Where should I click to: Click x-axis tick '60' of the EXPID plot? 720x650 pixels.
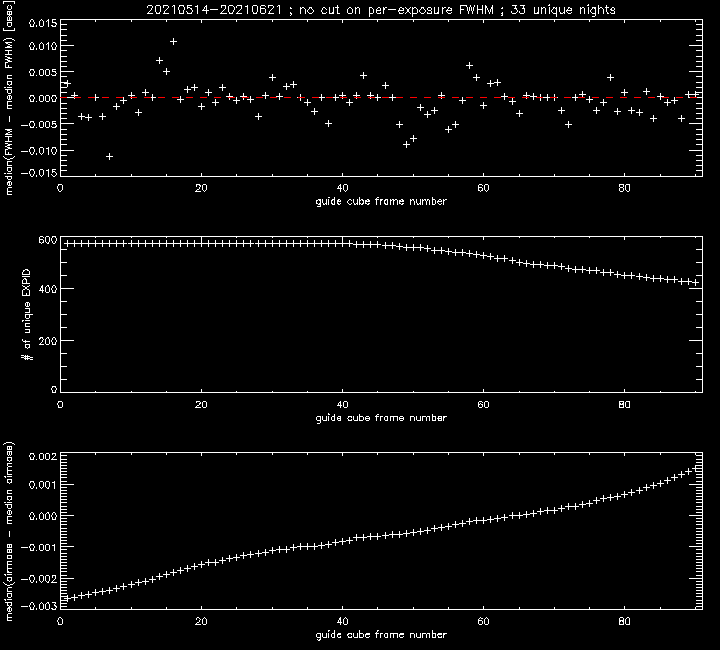[483, 405]
